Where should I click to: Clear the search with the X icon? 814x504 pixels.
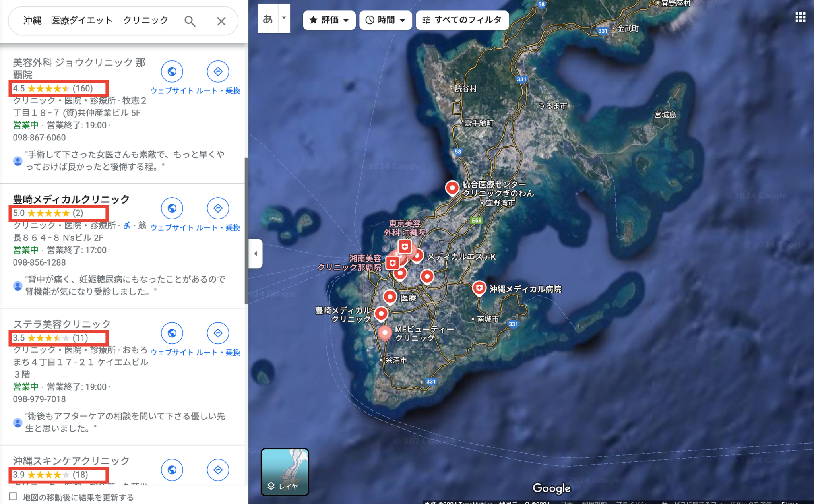coord(221,21)
